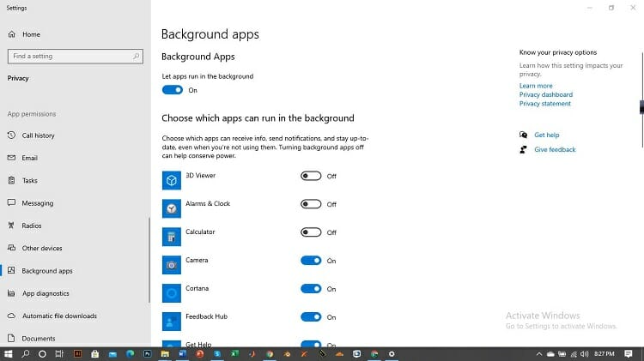
Task: Click the search magnifier in Find a setting
Action: click(x=136, y=56)
